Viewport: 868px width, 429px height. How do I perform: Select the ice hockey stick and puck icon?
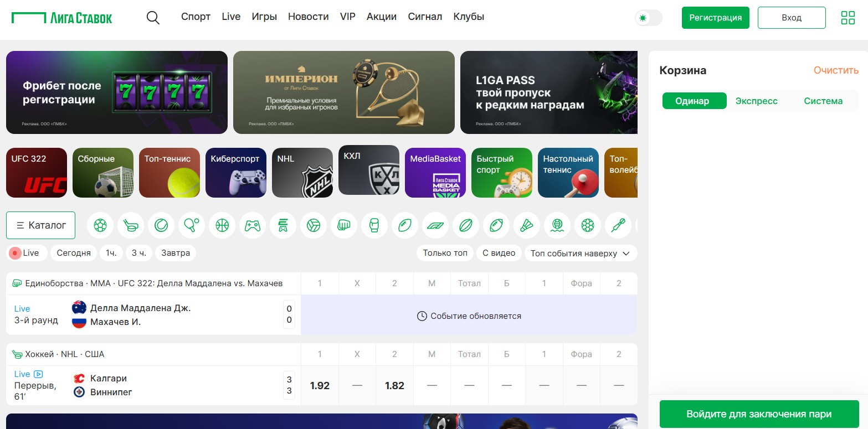[x=131, y=225]
